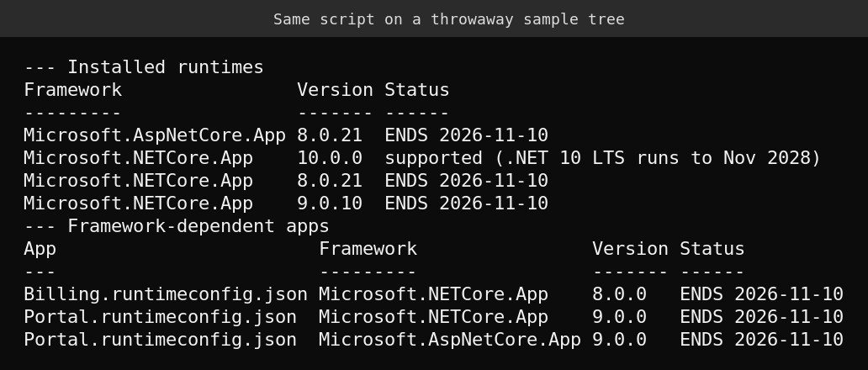This screenshot has width=868, height=370.
Task: Click version '8.0.0' in the Billing row
Action: coord(619,294)
